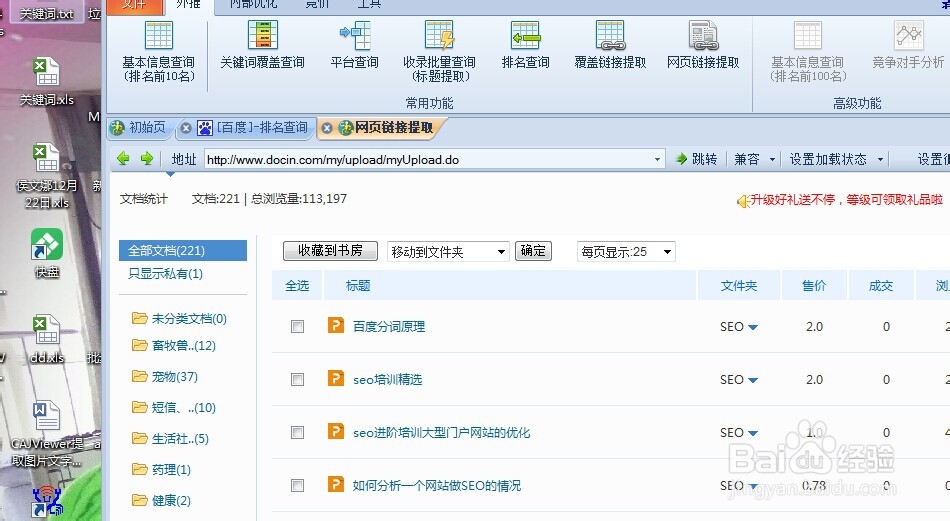Screen dimensions: 950x521
Task: Check the box for 如何分析一个网站做SEO的情况
Action: click(297, 485)
